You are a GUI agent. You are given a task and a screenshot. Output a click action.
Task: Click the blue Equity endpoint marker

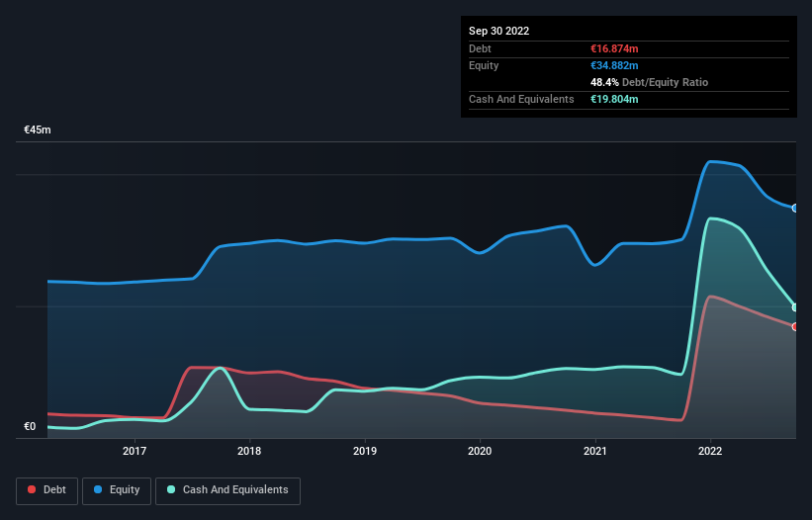coord(795,208)
